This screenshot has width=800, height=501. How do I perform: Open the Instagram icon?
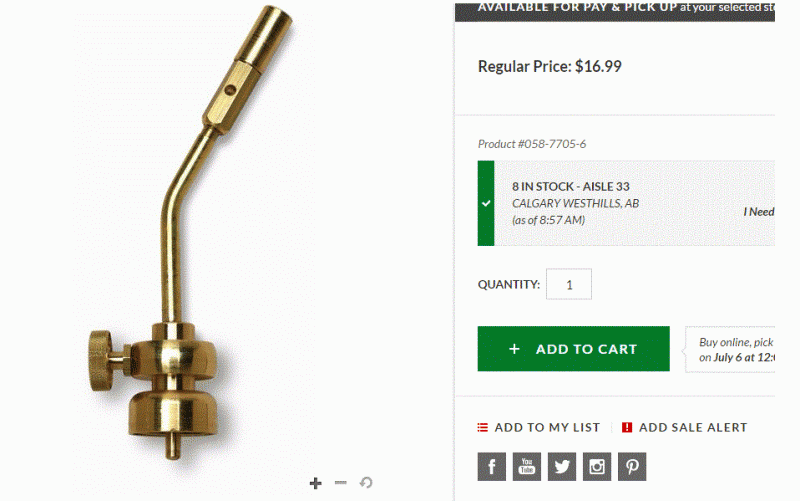[x=597, y=466]
